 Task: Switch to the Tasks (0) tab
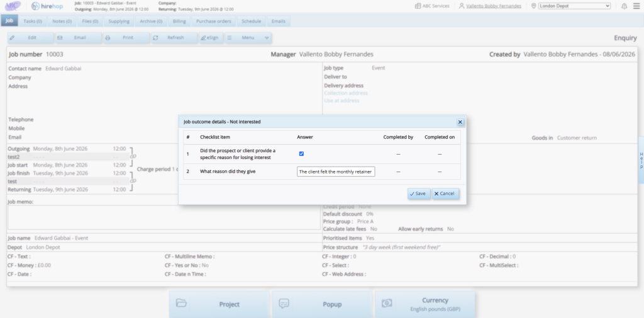(33, 21)
